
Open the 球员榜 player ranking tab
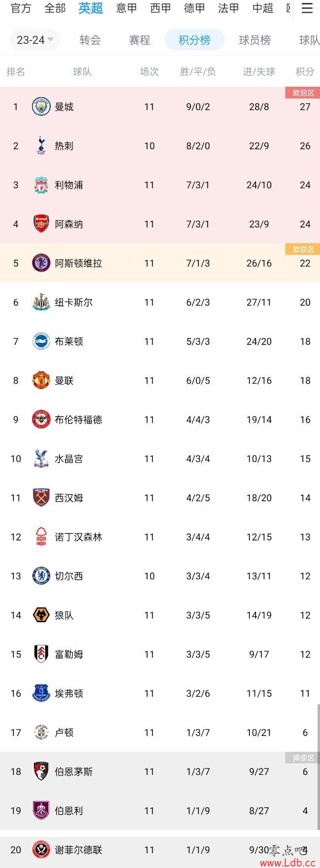(x=255, y=40)
